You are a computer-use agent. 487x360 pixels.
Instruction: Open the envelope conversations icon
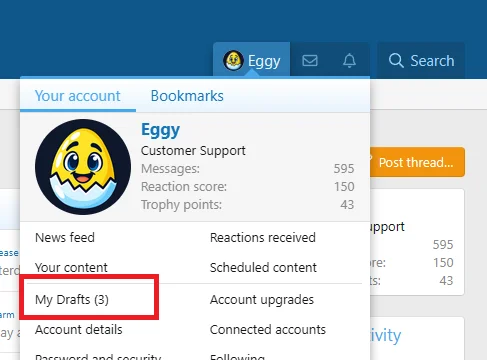tap(310, 61)
